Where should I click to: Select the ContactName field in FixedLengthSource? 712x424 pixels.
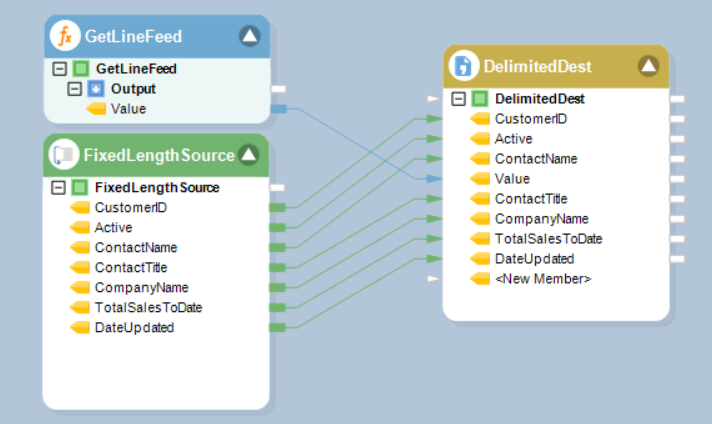click(x=135, y=247)
